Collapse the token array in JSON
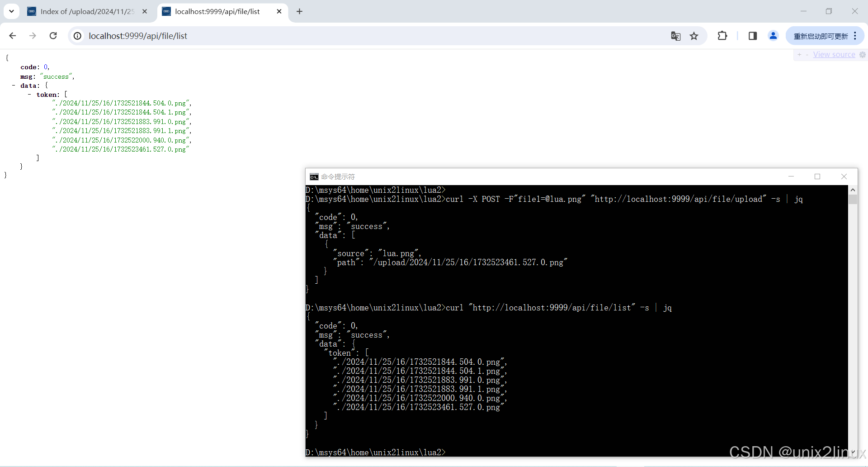The width and height of the screenshot is (868, 467). (29, 95)
